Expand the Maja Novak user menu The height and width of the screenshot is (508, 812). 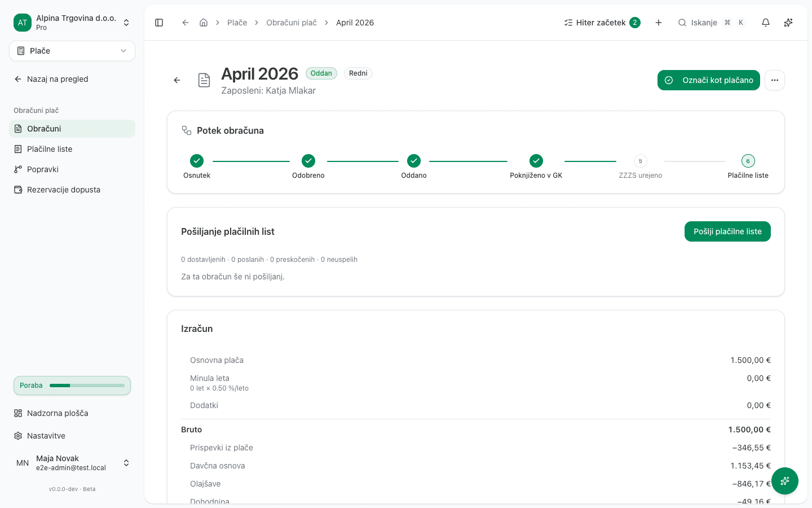tap(72, 463)
